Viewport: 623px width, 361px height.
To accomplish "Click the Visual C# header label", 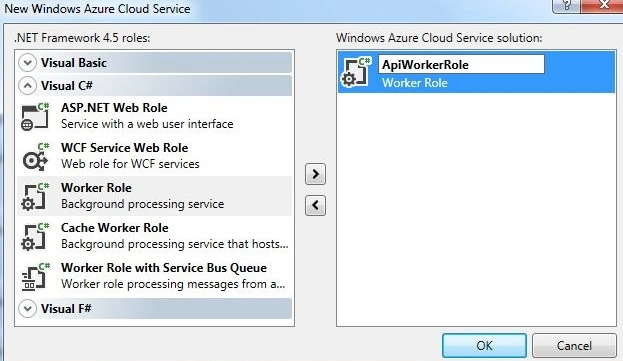I will [x=67, y=86].
